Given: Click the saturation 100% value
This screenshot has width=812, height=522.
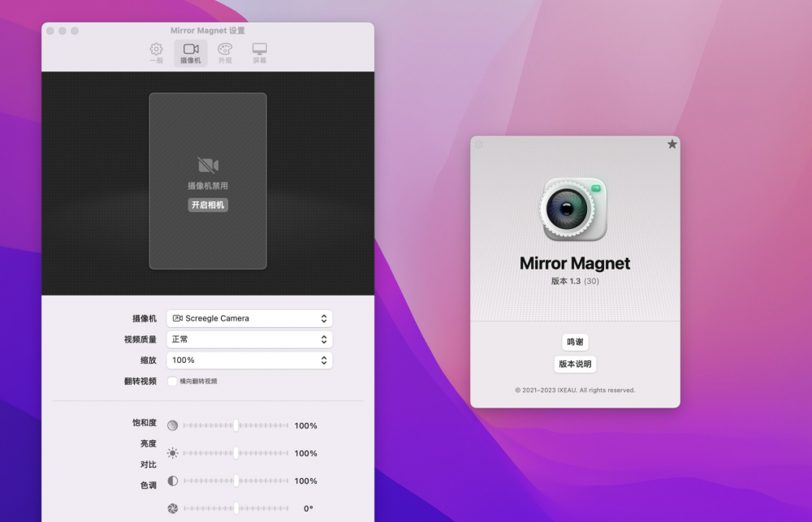Looking at the screenshot, I should (305, 425).
